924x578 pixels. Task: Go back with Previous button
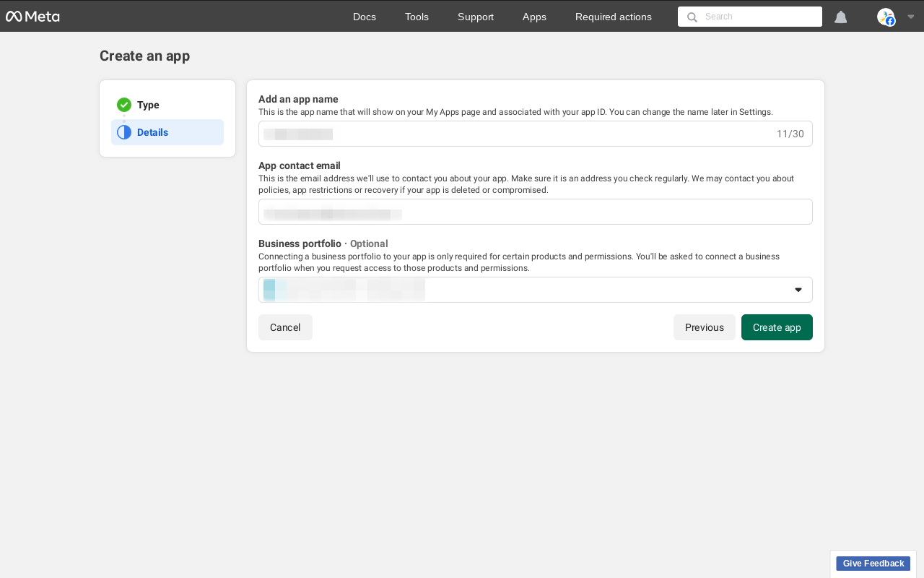(705, 327)
